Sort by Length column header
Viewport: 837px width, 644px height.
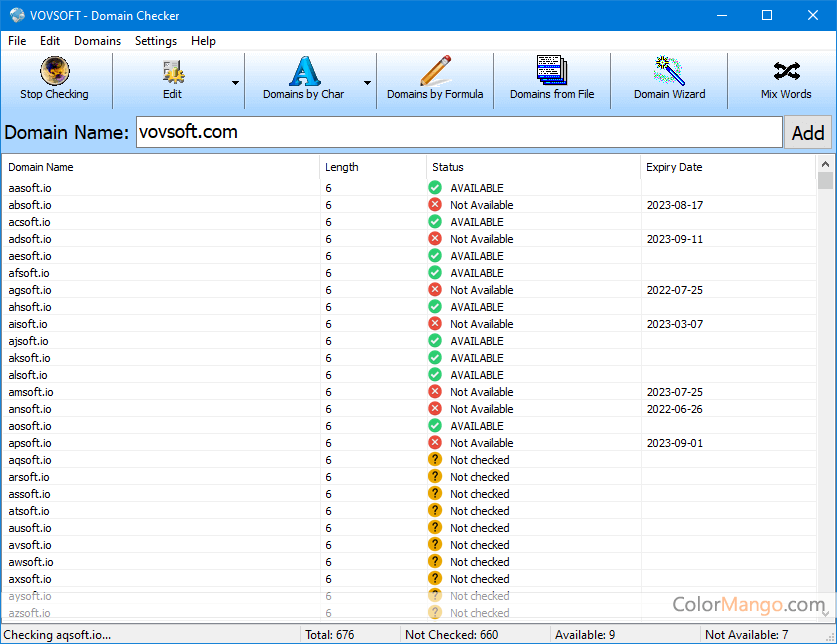(373, 167)
